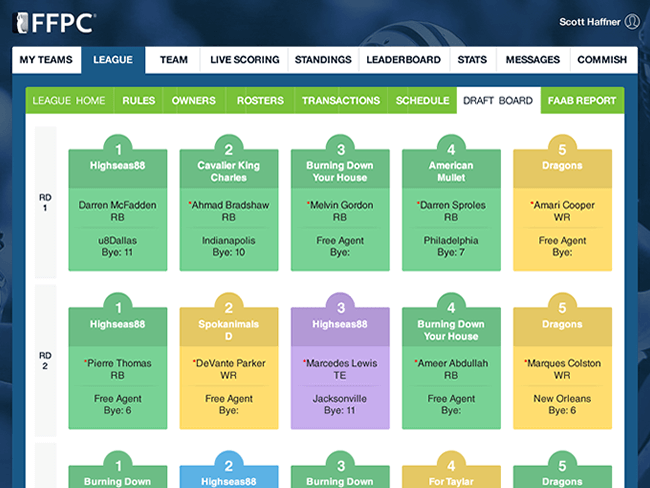The image size is (650, 488).
Task: Click the American Mullet team header
Action: pos(451,171)
